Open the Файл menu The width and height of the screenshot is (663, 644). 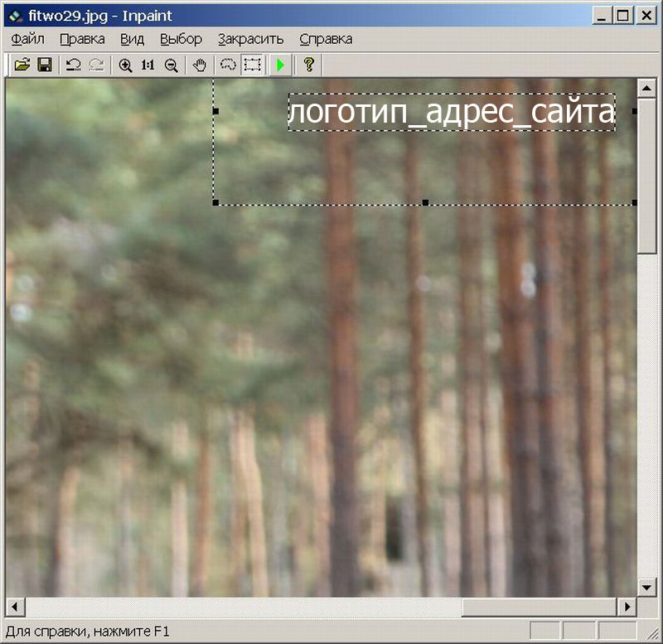tap(28, 39)
